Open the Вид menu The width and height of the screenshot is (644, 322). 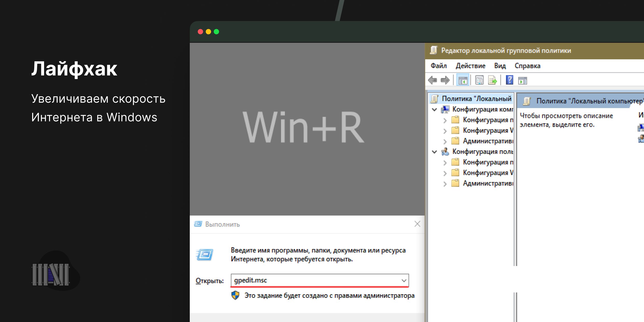coord(500,66)
